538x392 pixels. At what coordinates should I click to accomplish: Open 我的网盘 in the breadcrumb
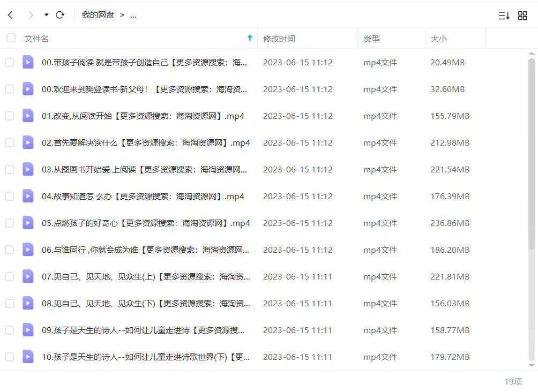tap(98, 15)
